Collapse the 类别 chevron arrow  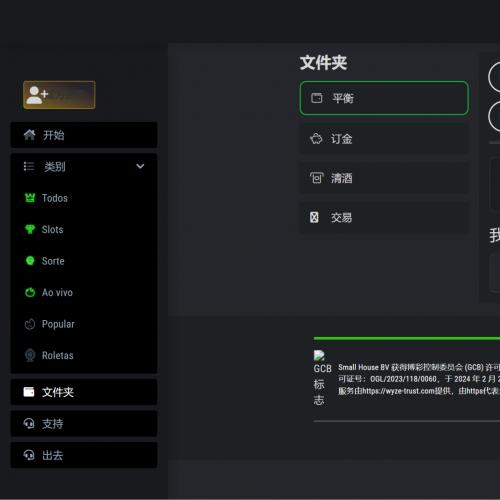point(140,166)
